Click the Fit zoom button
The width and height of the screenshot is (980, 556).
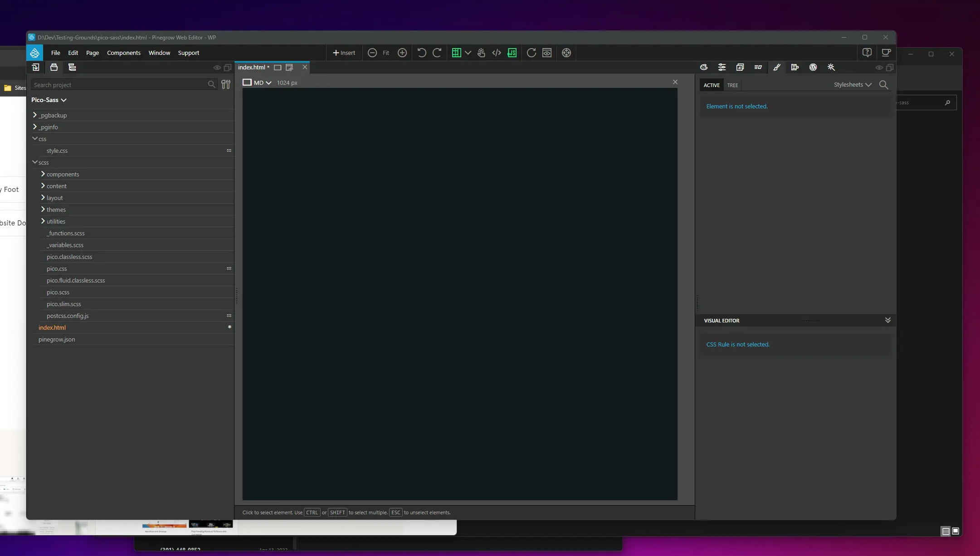pos(386,53)
